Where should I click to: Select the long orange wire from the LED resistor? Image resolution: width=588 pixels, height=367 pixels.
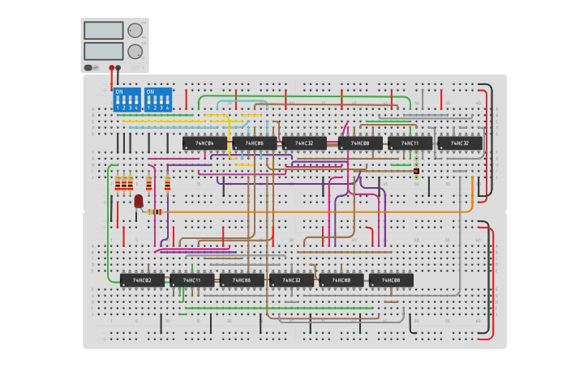(x=319, y=212)
